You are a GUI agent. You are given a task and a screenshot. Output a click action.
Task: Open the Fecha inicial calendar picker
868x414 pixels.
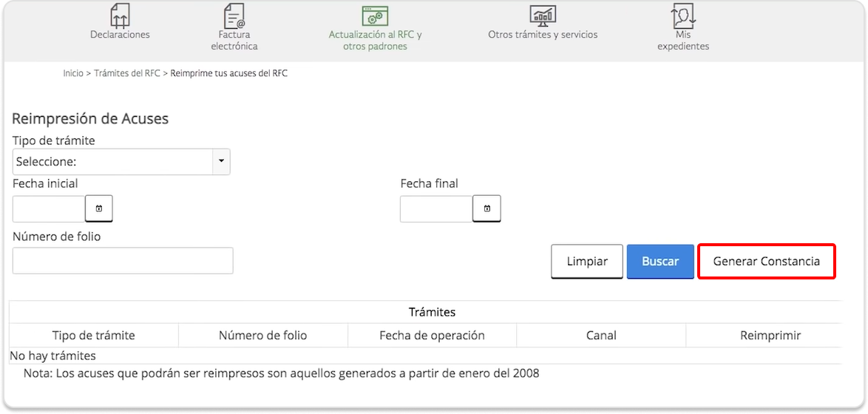tap(99, 208)
